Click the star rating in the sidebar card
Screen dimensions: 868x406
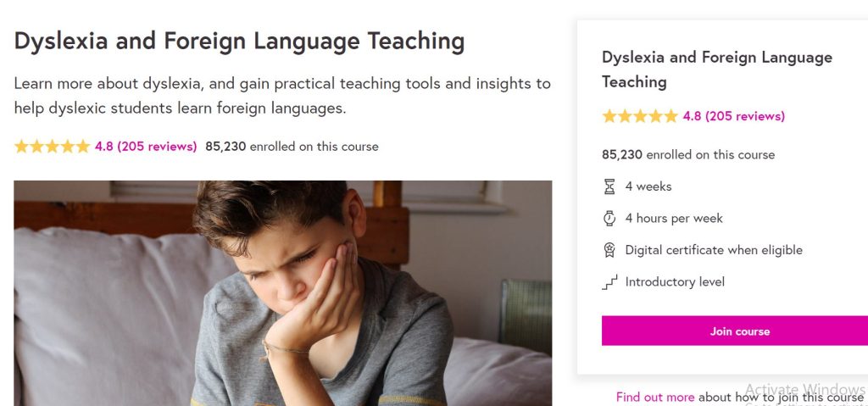pos(639,117)
